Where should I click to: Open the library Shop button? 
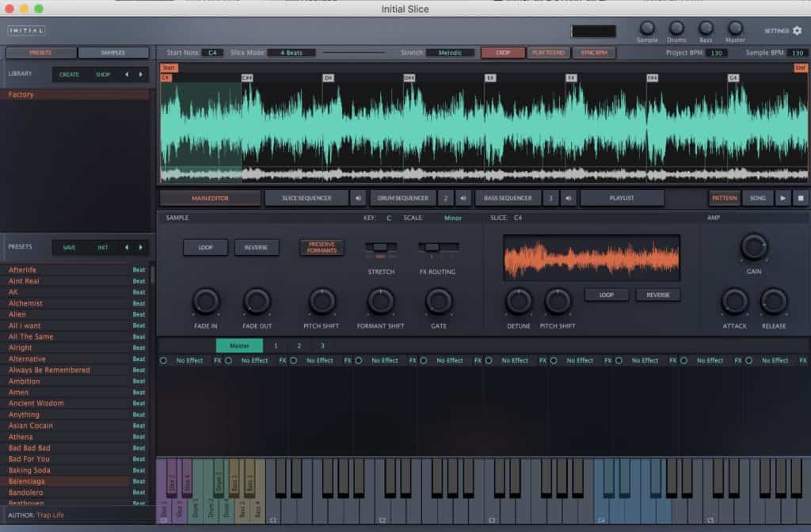click(x=103, y=74)
